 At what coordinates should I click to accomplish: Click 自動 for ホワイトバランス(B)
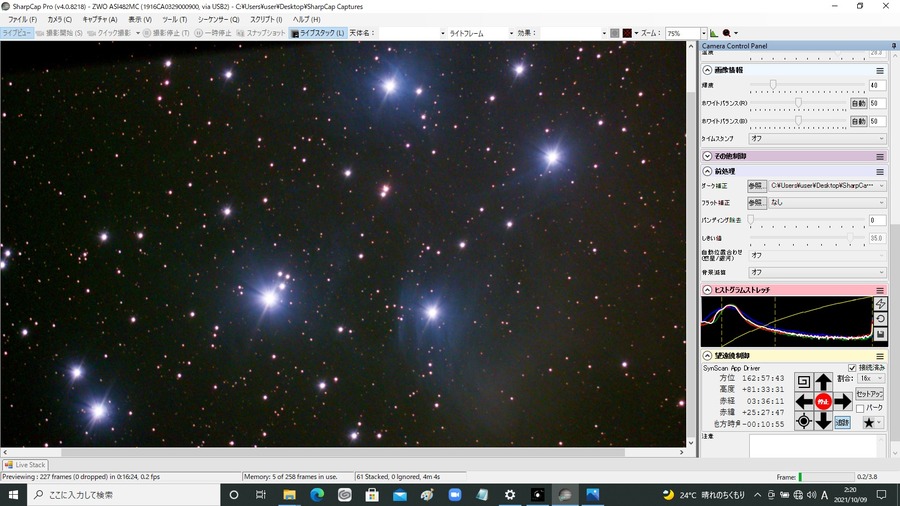(x=858, y=121)
